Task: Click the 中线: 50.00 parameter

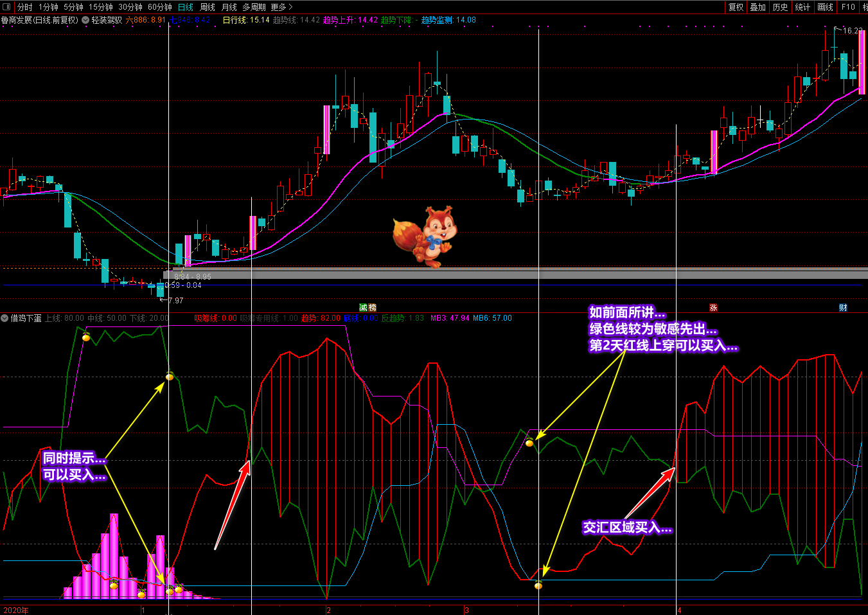Action: (x=107, y=318)
